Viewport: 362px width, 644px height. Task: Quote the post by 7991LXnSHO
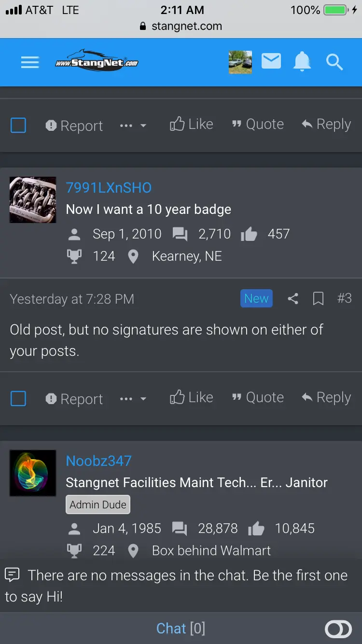pos(258,398)
